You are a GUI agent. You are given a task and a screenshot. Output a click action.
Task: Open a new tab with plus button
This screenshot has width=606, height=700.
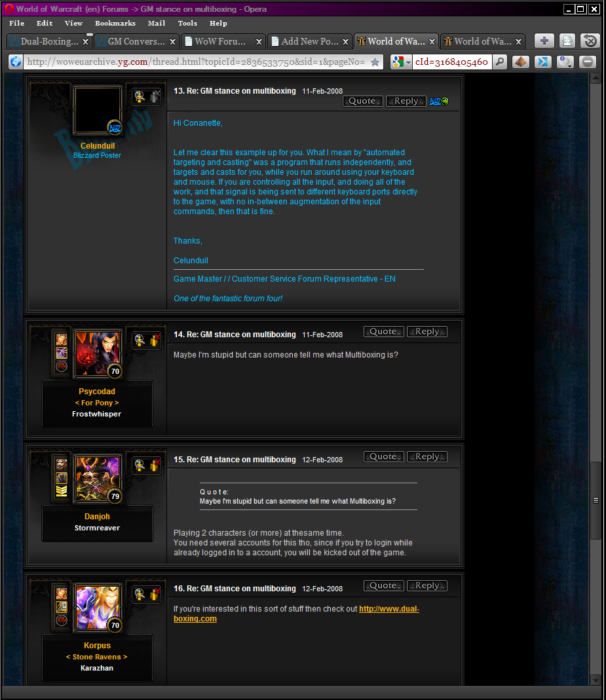point(544,41)
